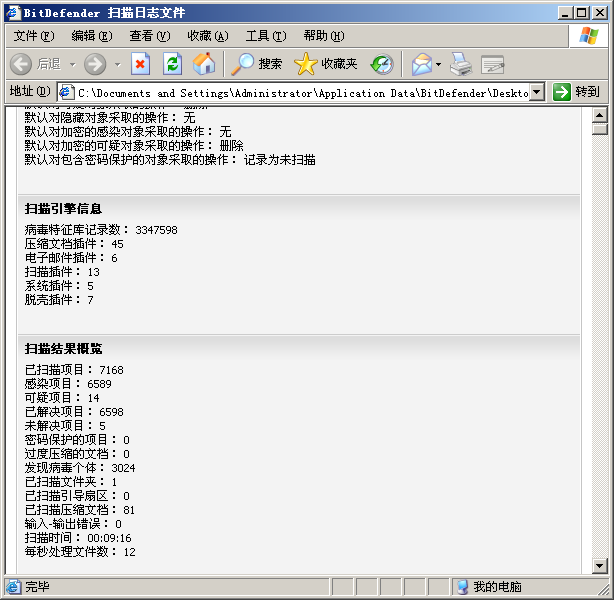Click the 脱壳插件: 7 line
Viewport: 614px width, 600px height.
59,300
